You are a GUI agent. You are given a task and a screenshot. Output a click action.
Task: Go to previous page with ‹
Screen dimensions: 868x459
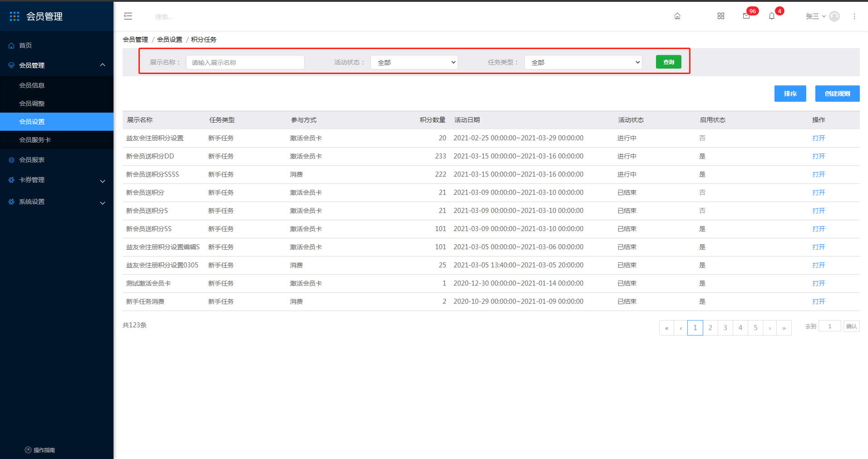681,328
